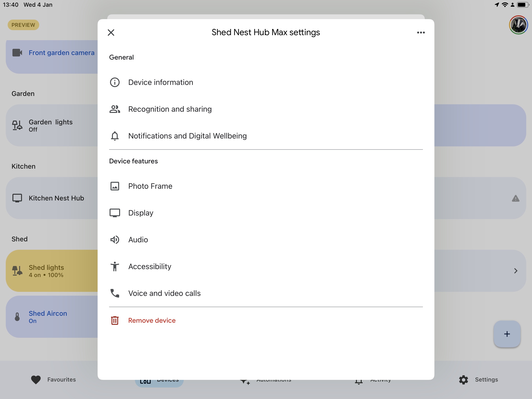The image size is (532, 399).
Task: Toggle Shed Aircon tile
Action: point(52,317)
